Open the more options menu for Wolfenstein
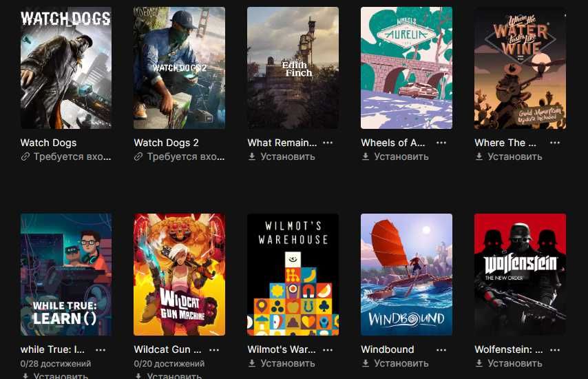Viewport: 588px width, 379px height. pos(555,350)
